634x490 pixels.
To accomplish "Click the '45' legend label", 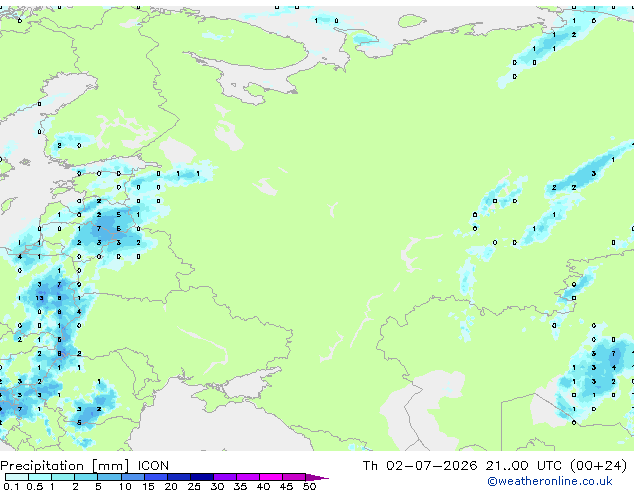I will point(286,486).
